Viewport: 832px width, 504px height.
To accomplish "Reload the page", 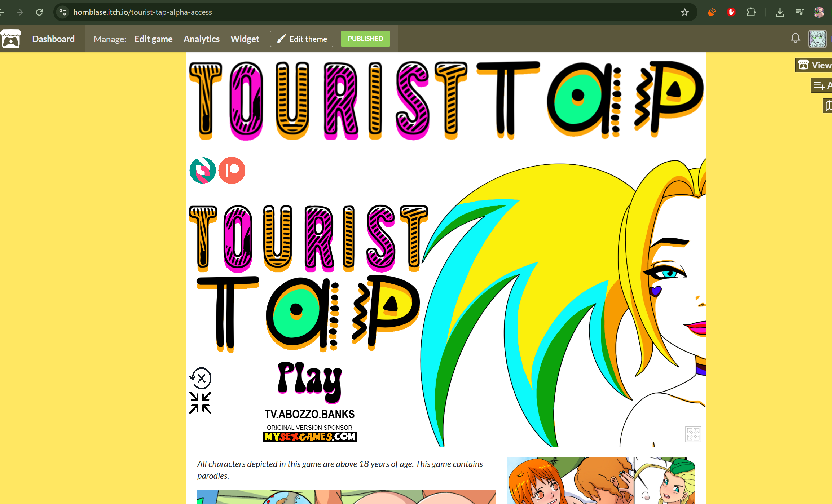I will 39,12.
